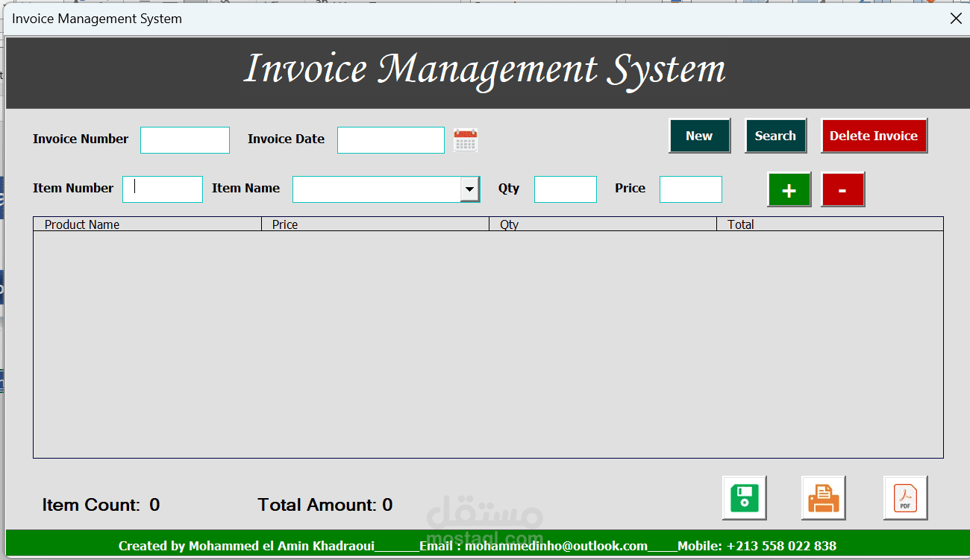Click the Invoice Number label
Viewport: 970px width, 560px height.
point(81,139)
